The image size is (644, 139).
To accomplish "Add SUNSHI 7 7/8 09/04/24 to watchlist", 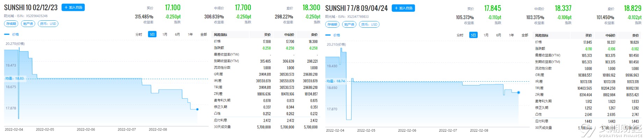I will pyautogui.click(x=403, y=8).
